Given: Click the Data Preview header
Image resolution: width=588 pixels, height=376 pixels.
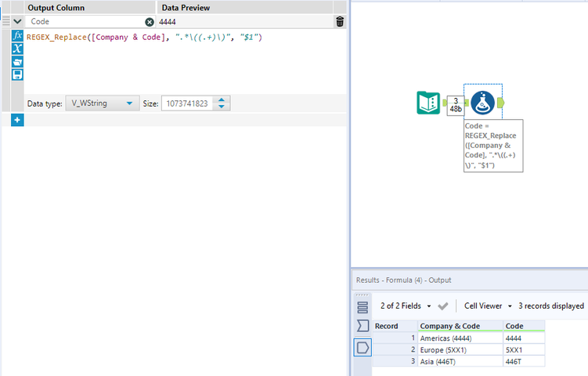Looking at the screenshot, I should point(186,8).
